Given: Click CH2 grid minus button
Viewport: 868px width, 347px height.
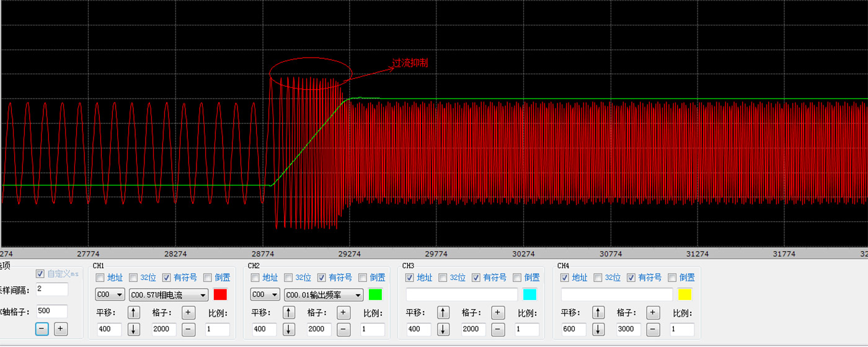Looking at the screenshot, I should pyautogui.click(x=344, y=329).
